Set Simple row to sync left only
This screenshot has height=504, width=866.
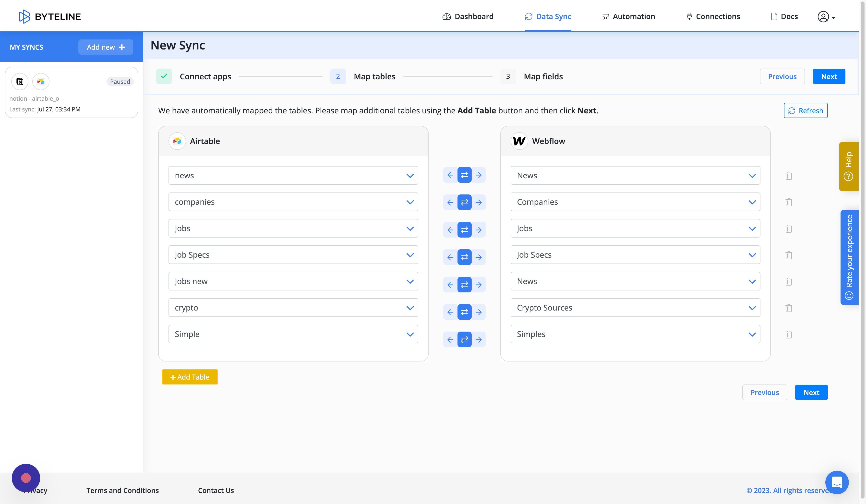pyautogui.click(x=450, y=340)
